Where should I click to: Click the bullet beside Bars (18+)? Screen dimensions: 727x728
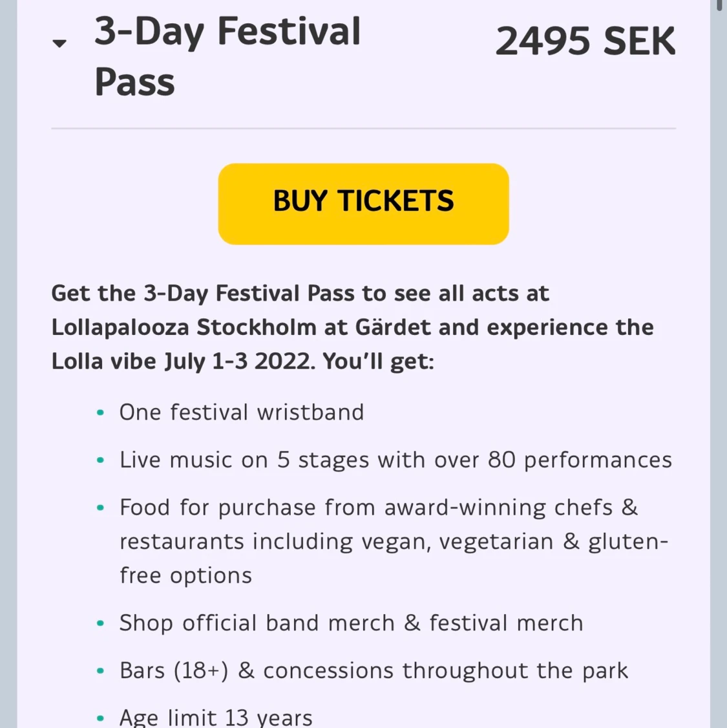(x=100, y=671)
